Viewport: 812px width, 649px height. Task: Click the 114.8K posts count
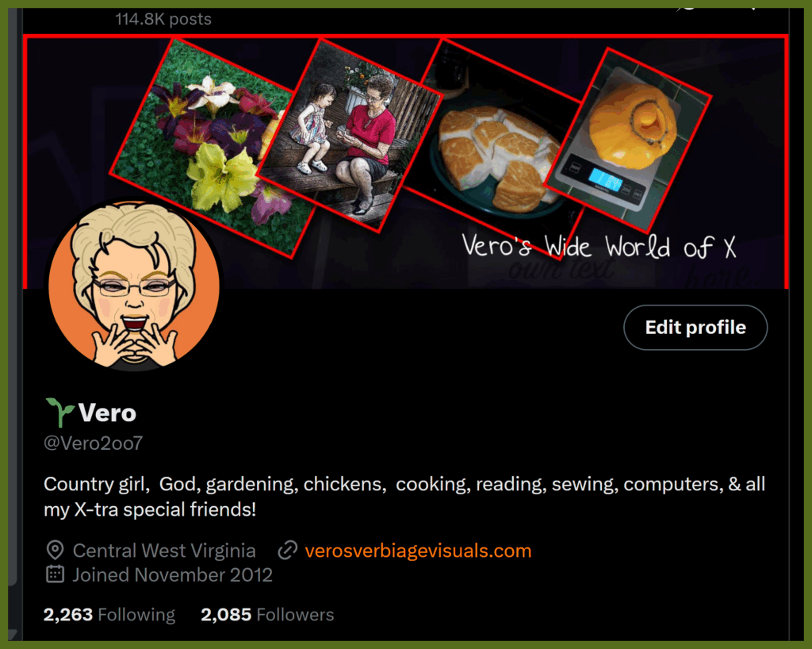[x=163, y=19]
